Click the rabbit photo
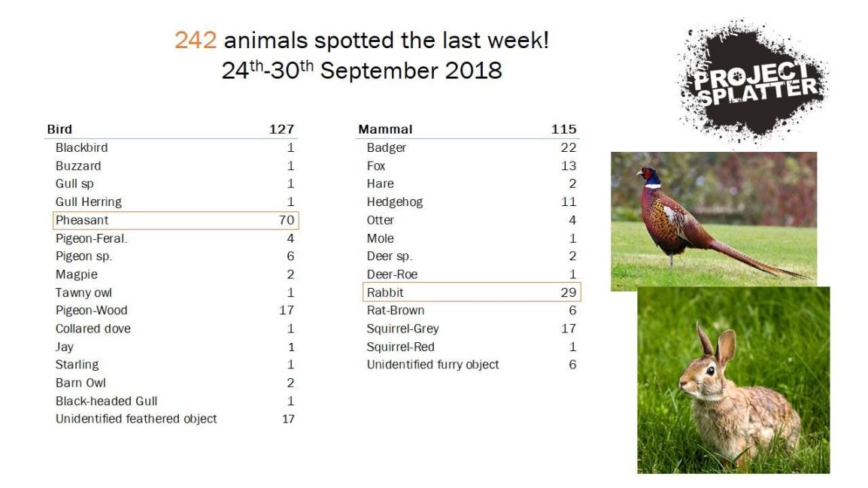The height and width of the screenshot is (488, 868). point(733,380)
